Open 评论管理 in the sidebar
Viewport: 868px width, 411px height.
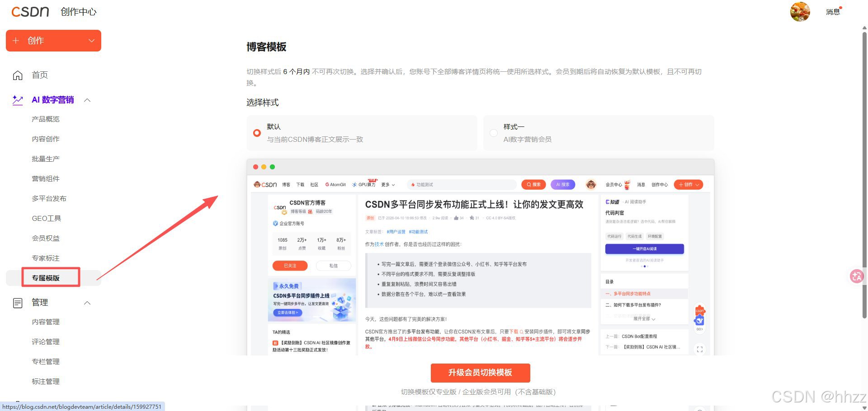(46, 342)
